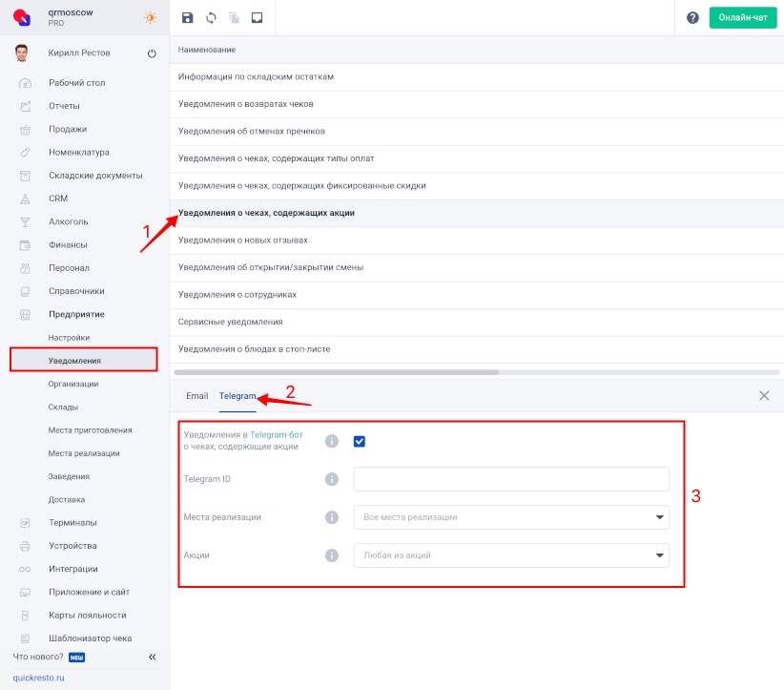
Task: Open the quickresto.ru link
Action: (37, 678)
